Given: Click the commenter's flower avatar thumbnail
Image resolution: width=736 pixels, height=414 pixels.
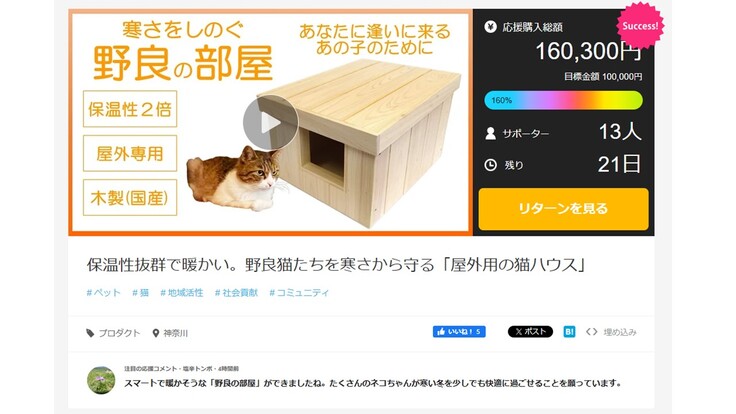Looking at the screenshot, I should point(101,380).
